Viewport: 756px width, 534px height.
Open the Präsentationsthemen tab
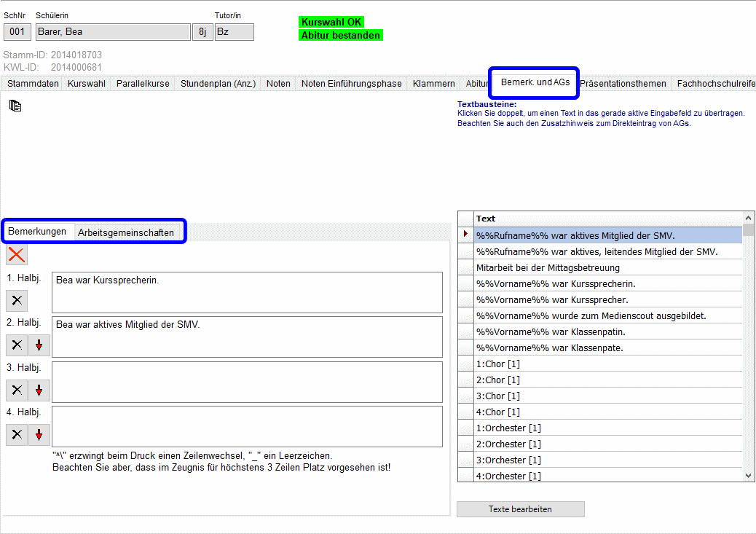[x=623, y=84]
